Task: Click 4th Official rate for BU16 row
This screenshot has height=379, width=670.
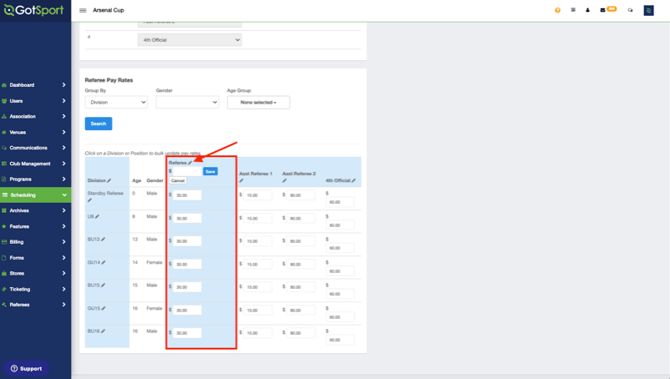Action: [340, 340]
